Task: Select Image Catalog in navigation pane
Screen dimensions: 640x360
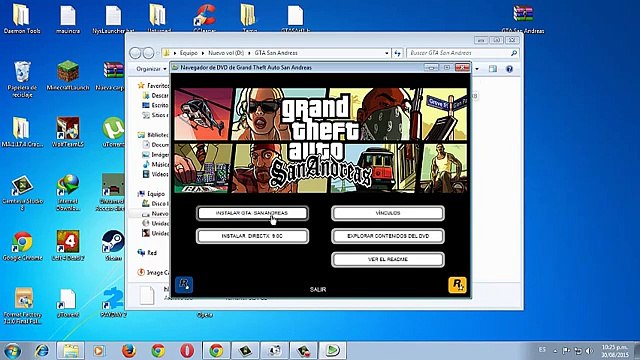Action: point(153,272)
